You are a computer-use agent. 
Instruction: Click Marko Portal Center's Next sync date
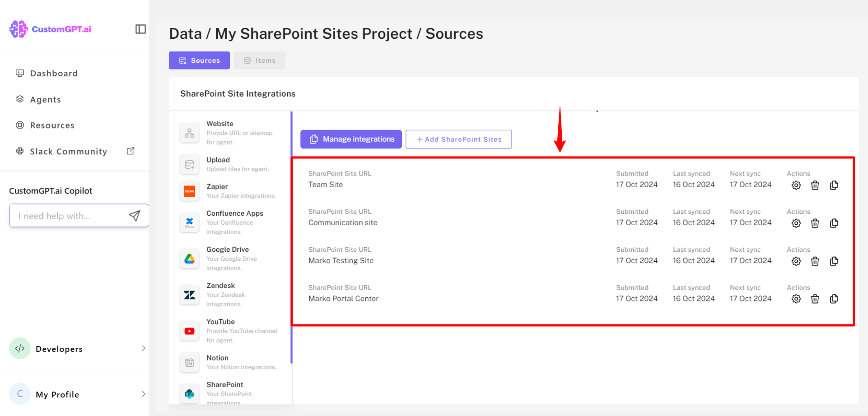(x=751, y=298)
